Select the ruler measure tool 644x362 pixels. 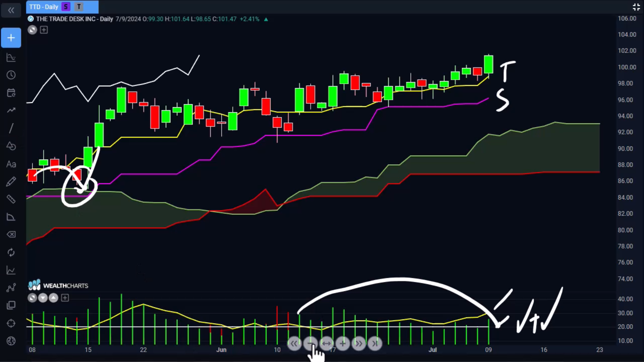11,199
